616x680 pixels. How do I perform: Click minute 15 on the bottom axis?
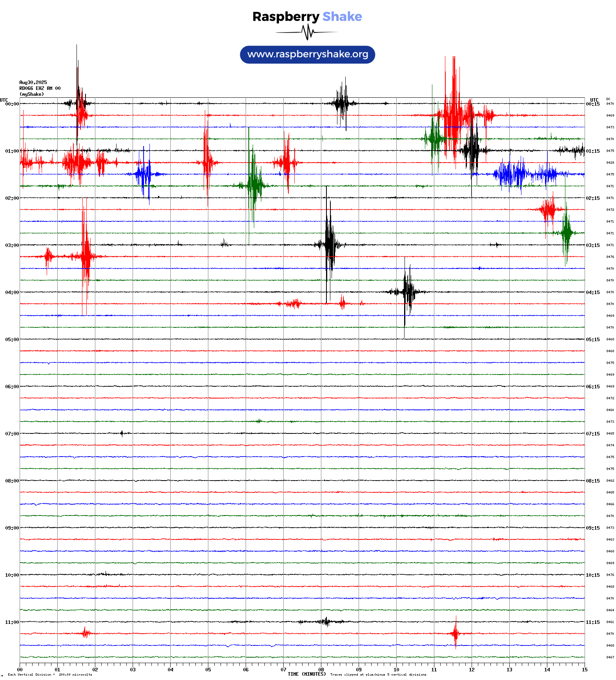(x=584, y=670)
